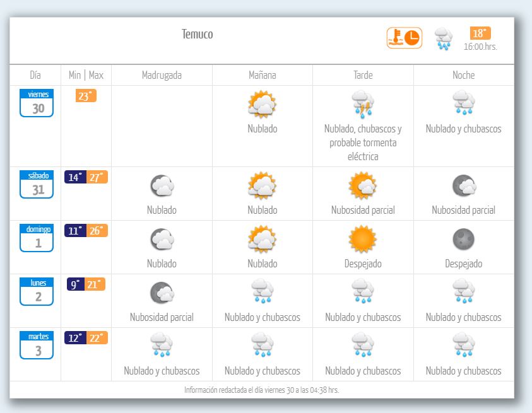Click domingo 11° minimum temperature badge
The height and width of the screenshot is (413, 532).
[x=75, y=231]
